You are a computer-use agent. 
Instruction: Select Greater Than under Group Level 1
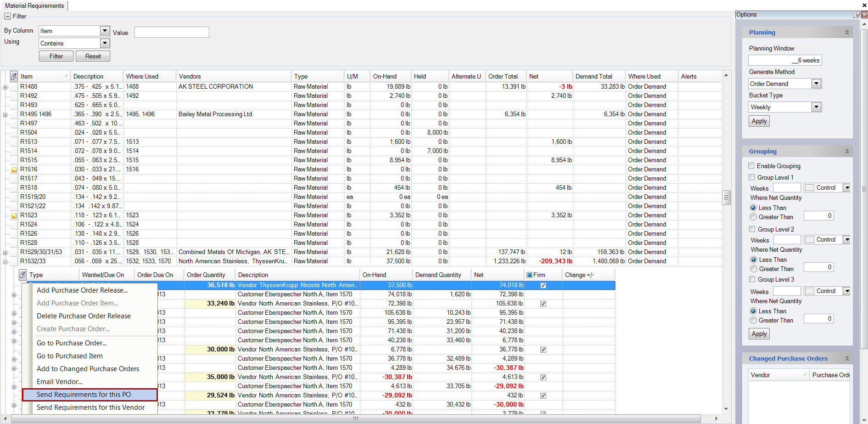pos(753,217)
